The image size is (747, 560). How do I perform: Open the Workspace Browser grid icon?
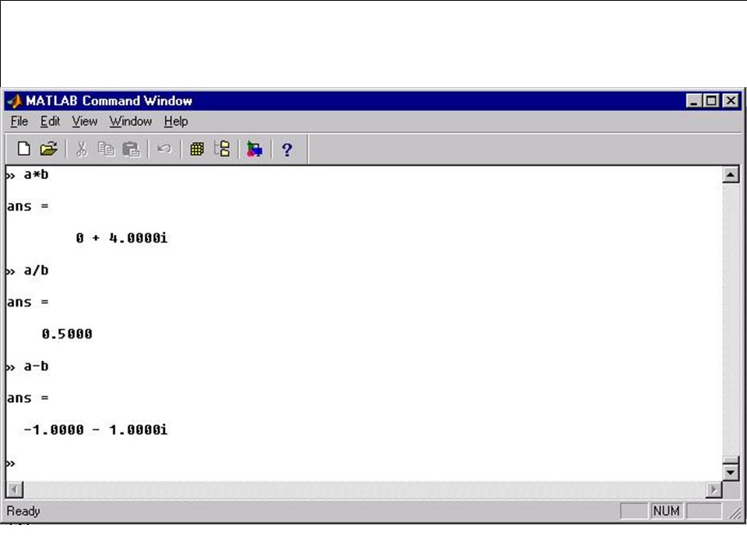click(197, 149)
